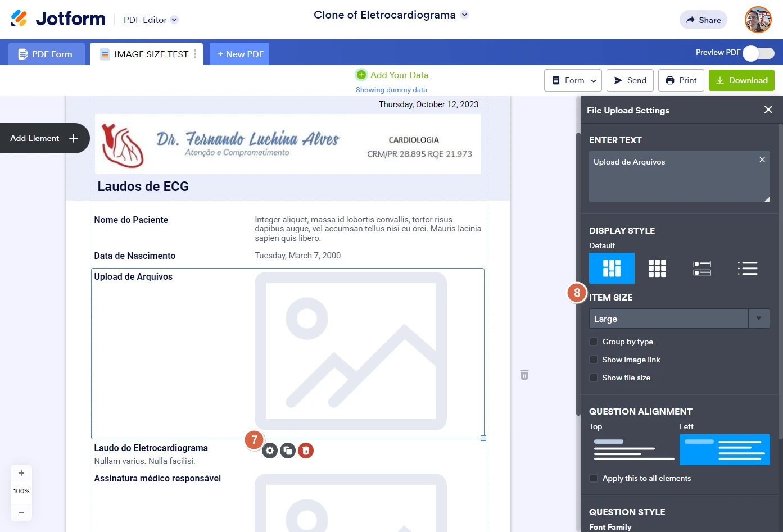This screenshot has height=532, width=783.
Task: Switch to the PDF Form tab
Action: click(46, 54)
